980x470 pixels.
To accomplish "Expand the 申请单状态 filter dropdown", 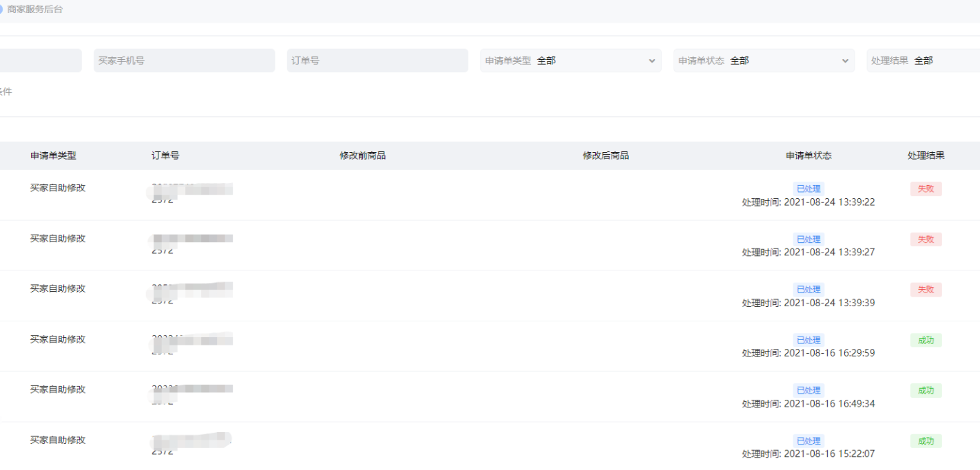I will (764, 61).
